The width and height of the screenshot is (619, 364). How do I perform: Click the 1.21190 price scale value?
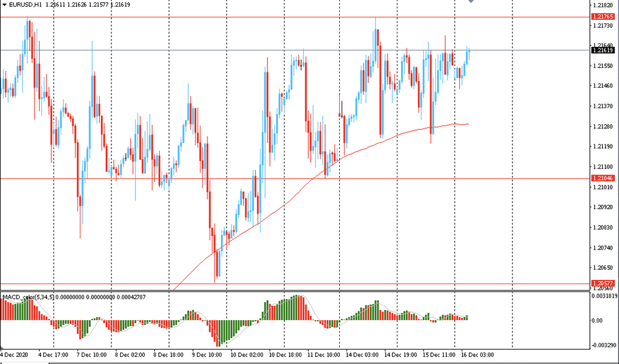tap(603, 147)
